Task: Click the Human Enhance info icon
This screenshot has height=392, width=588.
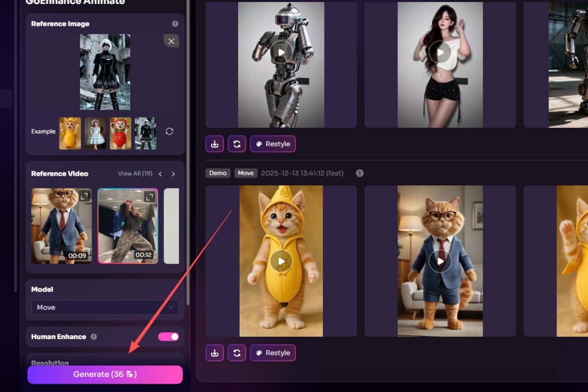Action: pos(94,337)
